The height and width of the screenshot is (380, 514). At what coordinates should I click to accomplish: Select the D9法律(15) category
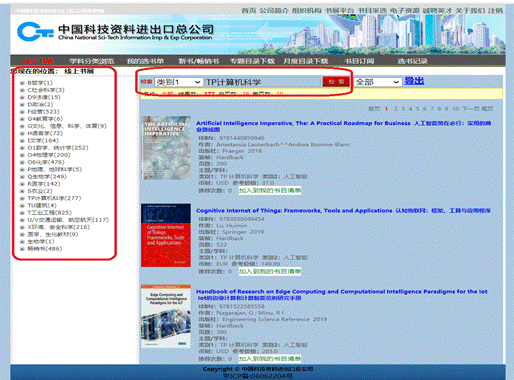coord(44,97)
